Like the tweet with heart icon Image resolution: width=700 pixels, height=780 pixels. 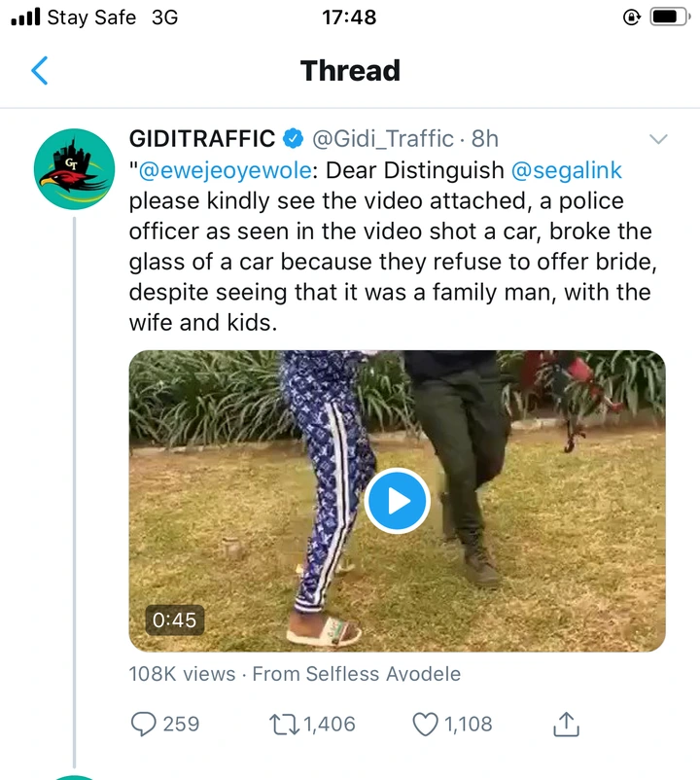click(426, 724)
